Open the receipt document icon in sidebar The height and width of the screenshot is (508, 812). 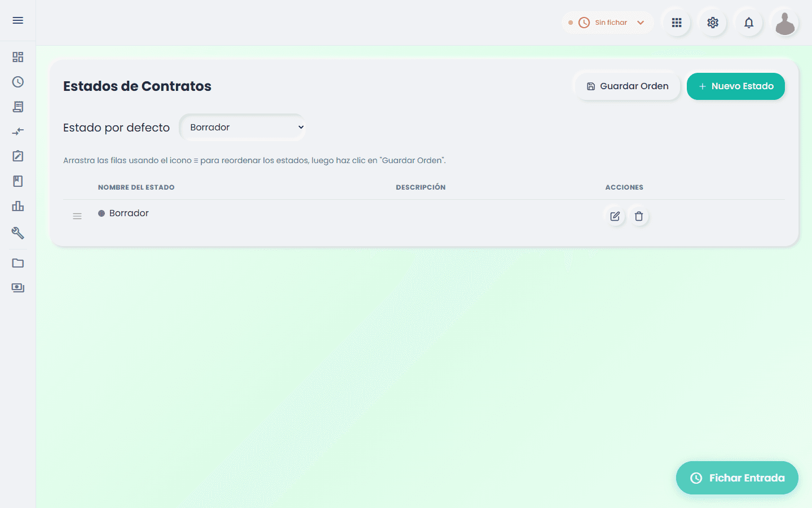[18, 107]
